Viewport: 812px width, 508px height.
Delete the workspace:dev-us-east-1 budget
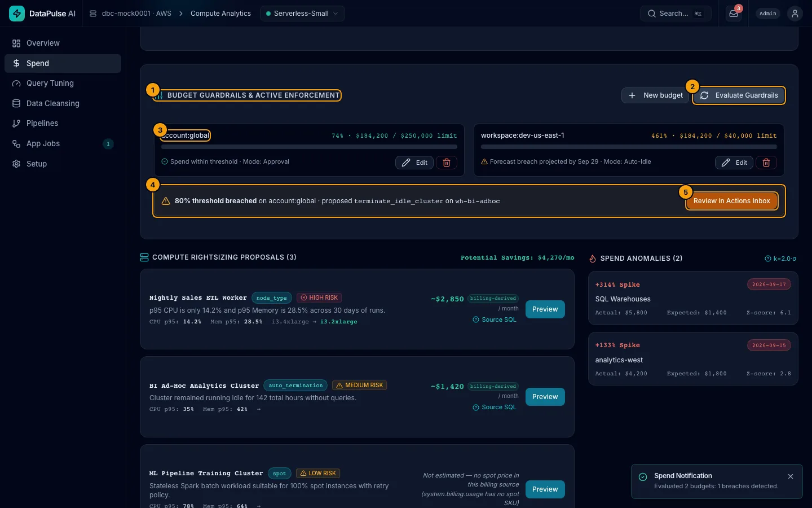click(766, 163)
